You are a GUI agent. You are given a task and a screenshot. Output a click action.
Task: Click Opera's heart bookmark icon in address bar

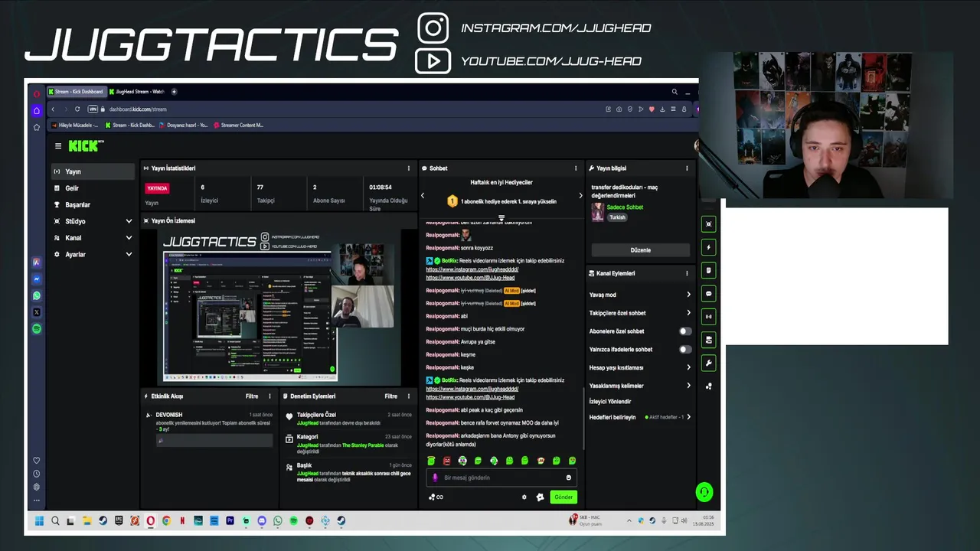tap(652, 109)
